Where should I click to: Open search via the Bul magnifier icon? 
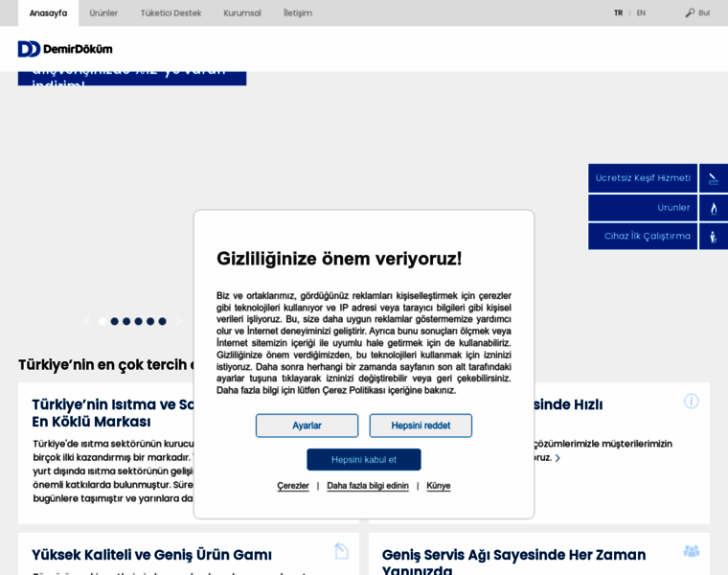coord(690,13)
